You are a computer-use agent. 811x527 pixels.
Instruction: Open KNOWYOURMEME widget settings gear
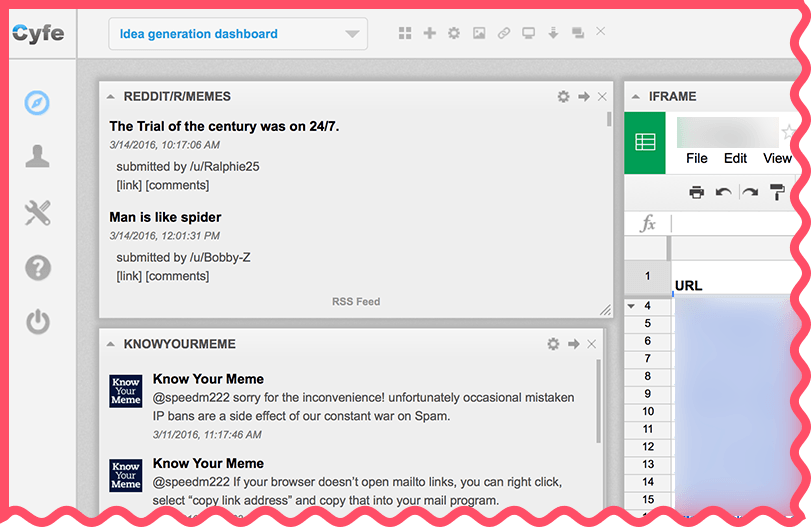coord(553,344)
